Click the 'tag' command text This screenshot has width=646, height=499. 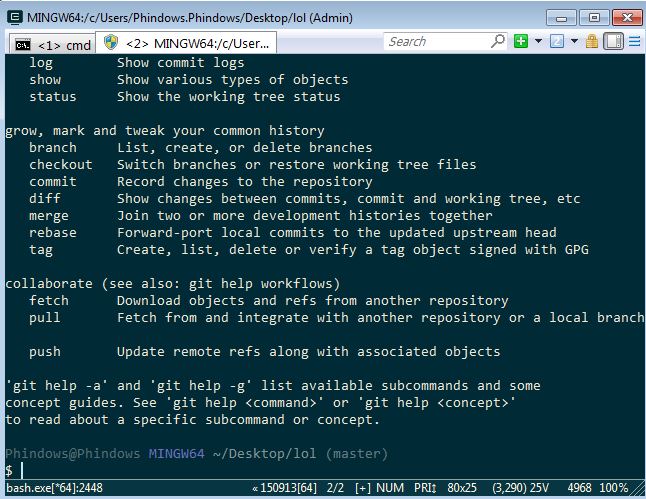pos(41,250)
